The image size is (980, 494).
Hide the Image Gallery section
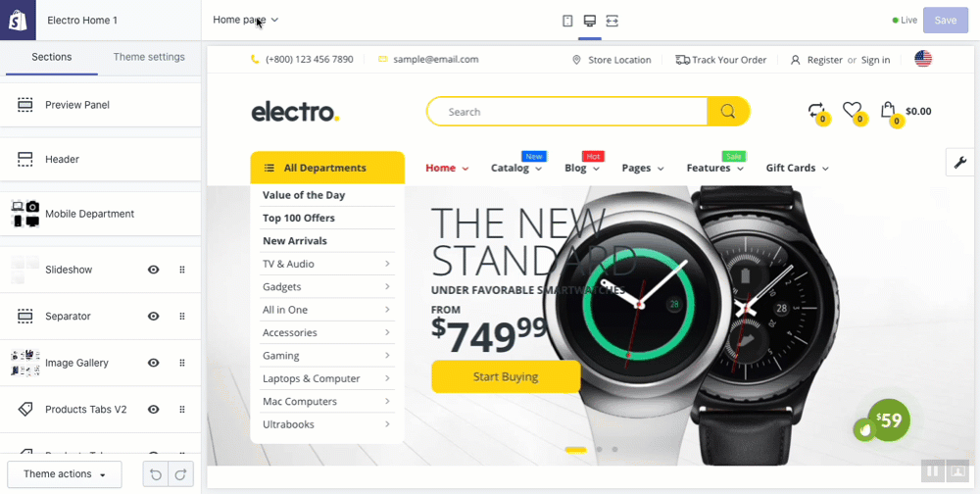click(153, 363)
